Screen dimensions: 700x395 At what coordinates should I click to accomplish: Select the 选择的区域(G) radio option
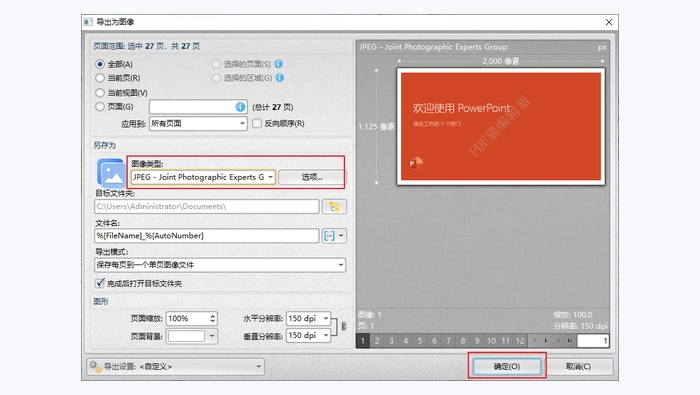(x=217, y=78)
